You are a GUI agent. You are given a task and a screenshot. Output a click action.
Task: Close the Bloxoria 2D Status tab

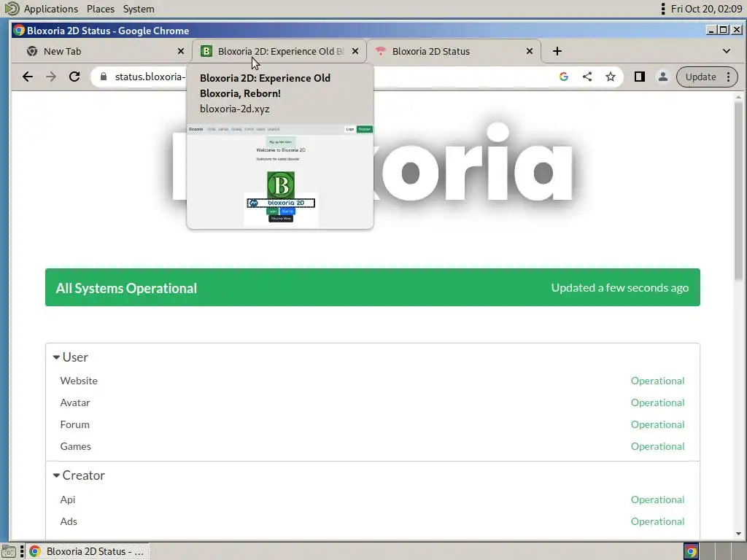[x=530, y=51]
